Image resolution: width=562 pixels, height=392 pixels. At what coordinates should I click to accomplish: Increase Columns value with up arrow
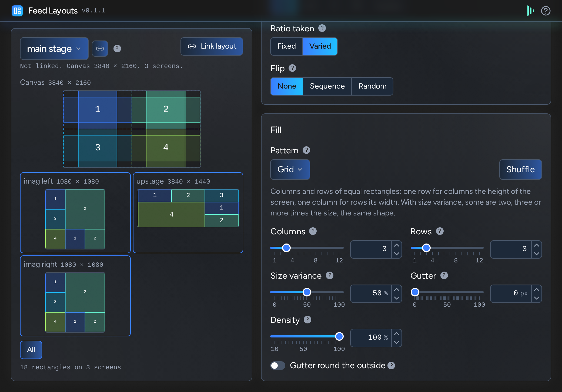[397, 245]
